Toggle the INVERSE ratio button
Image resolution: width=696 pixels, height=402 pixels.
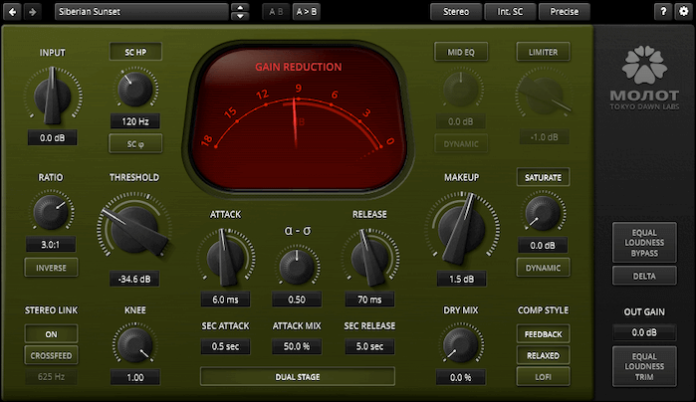click(x=51, y=268)
